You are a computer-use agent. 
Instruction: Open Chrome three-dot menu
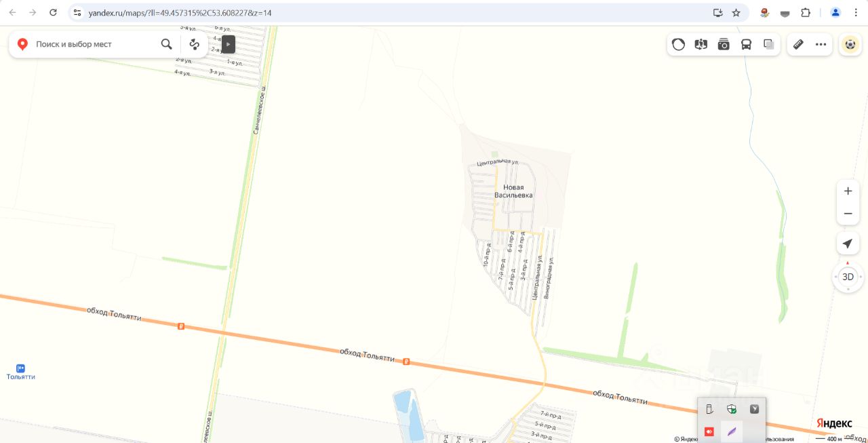(x=856, y=12)
